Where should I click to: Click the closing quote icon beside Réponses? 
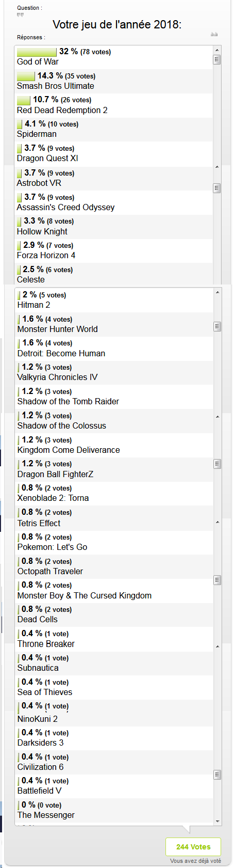[x=214, y=35]
